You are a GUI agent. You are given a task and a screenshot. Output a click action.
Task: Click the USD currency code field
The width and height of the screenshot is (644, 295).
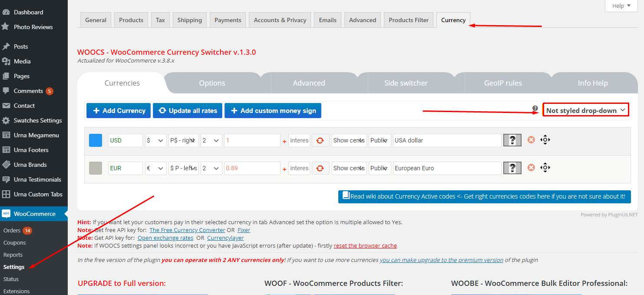pyautogui.click(x=125, y=140)
